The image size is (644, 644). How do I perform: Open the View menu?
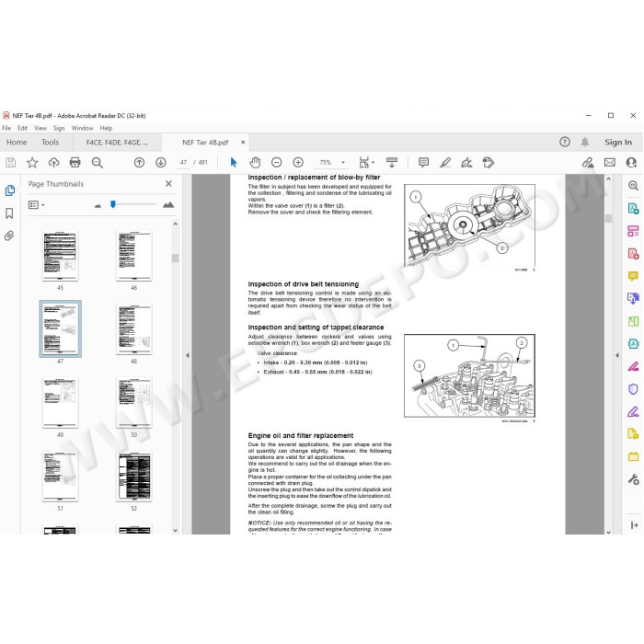tap(40, 128)
